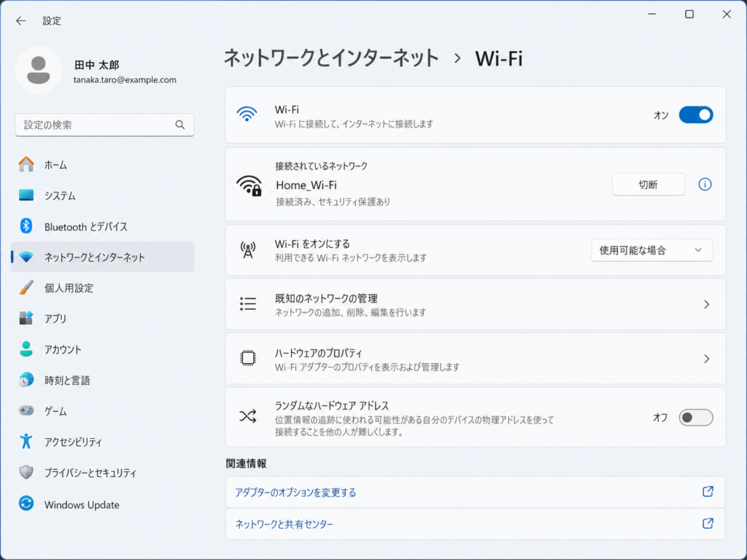Expand 既知のネットワークの管理 chevron
This screenshot has width=747, height=560.
pos(705,305)
